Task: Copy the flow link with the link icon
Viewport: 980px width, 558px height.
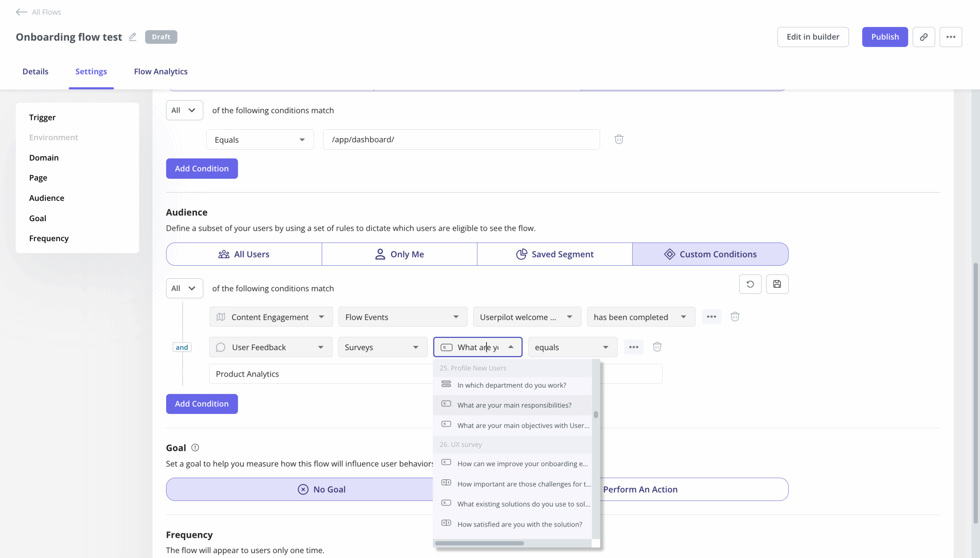Action: (x=924, y=36)
